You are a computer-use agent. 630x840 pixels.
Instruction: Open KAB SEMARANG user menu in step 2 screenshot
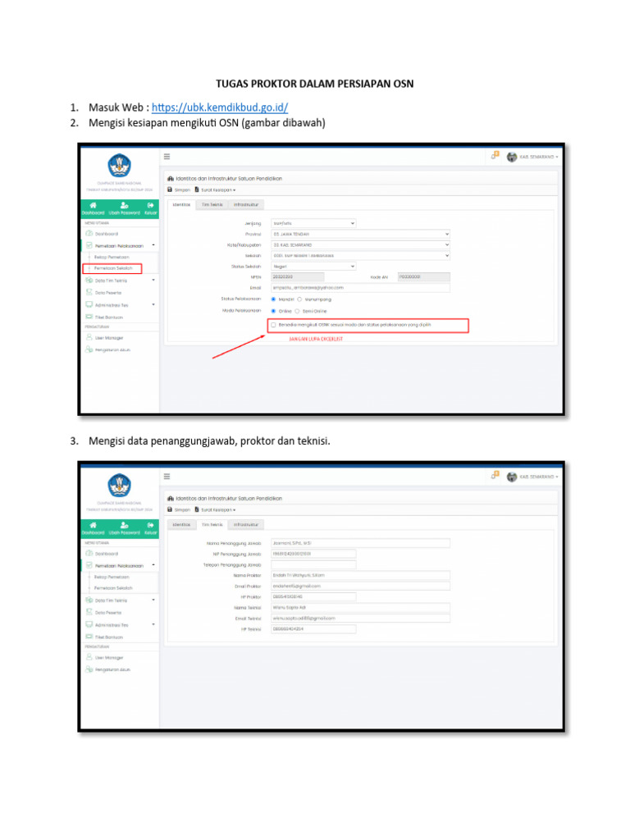pyautogui.click(x=533, y=157)
